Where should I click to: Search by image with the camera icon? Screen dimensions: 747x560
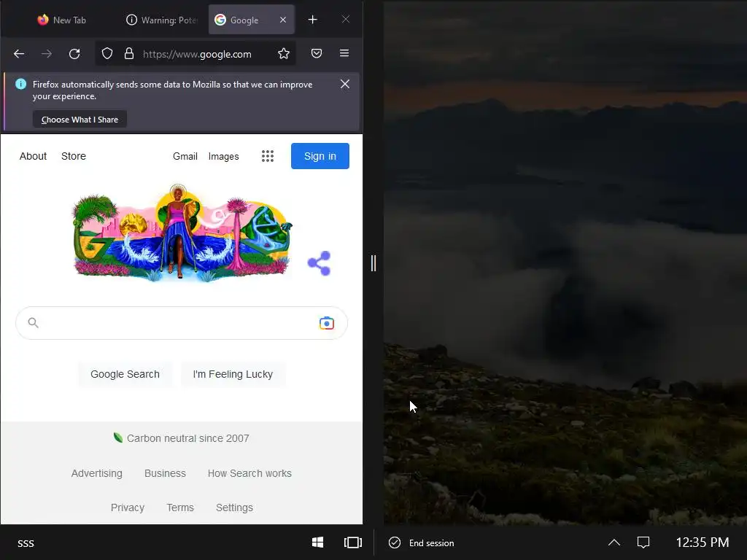click(x=326, y=323)
